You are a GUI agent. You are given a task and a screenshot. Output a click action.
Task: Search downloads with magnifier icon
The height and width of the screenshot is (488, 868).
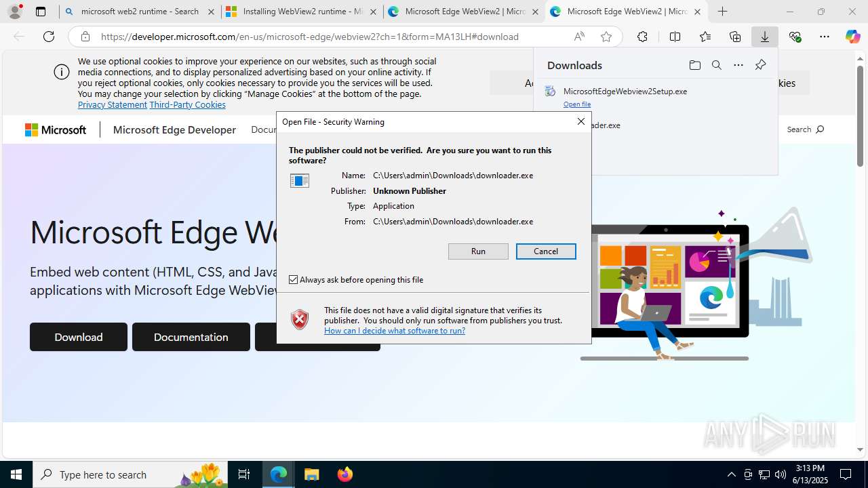(x=716, y=65)
